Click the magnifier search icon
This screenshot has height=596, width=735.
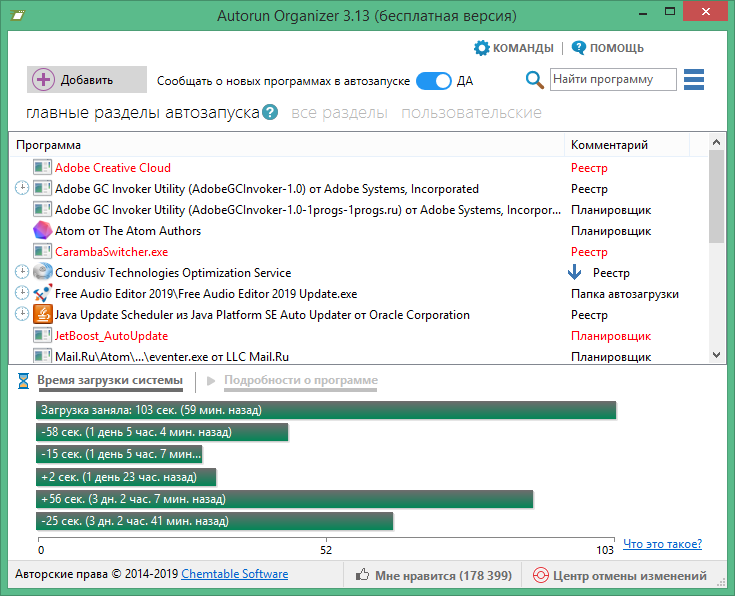pyautogui.click(x=534, y=80)
